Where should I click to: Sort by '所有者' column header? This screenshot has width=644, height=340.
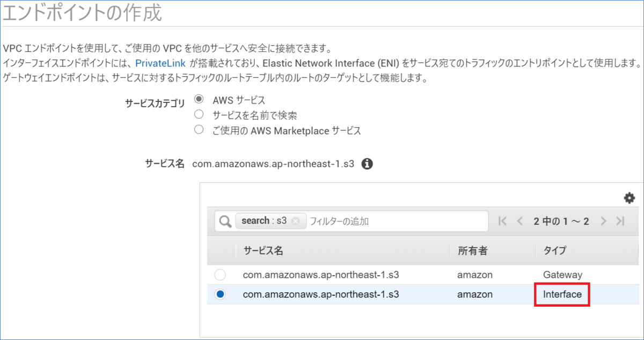click(472, 250)
